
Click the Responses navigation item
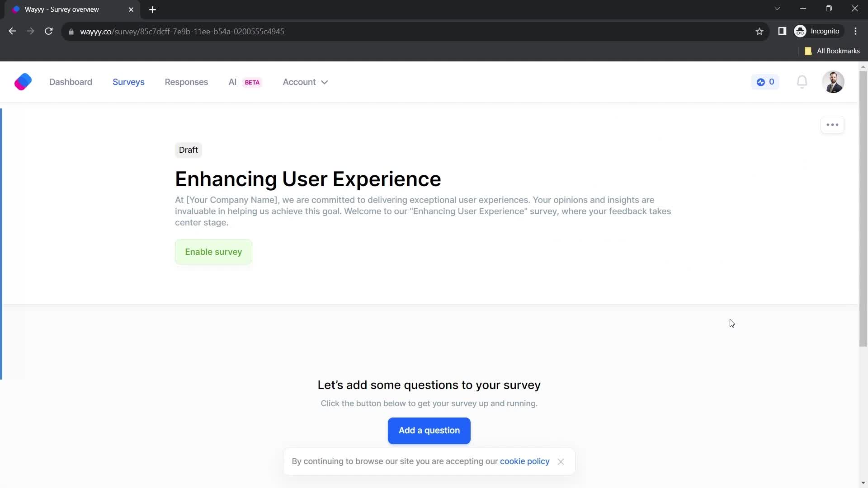pyautogui.click(x=187, y=82)
